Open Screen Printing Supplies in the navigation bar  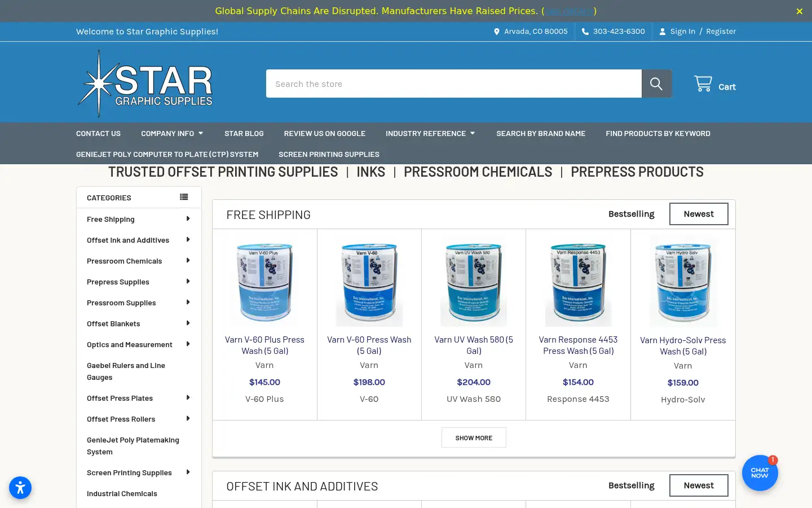point(329,154)
